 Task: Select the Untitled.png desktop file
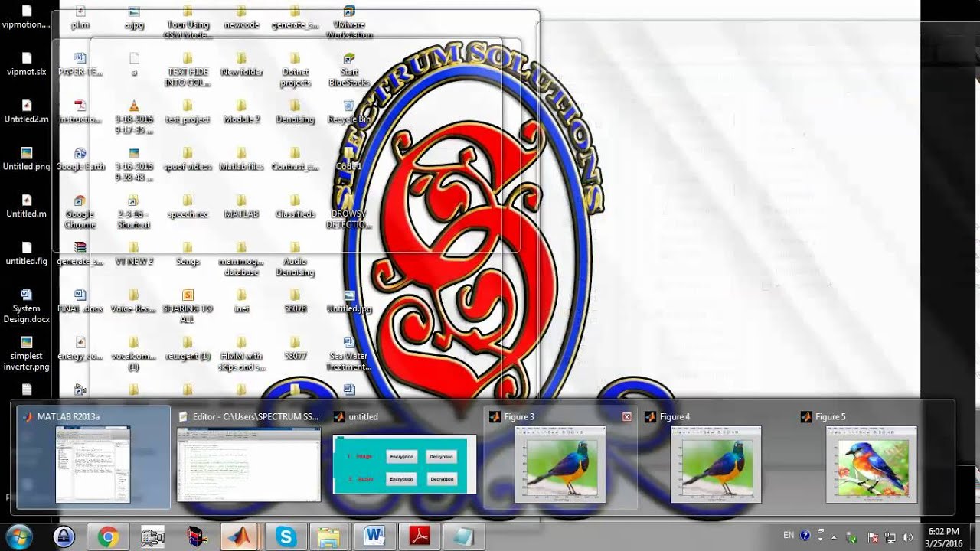coord(27,158)
